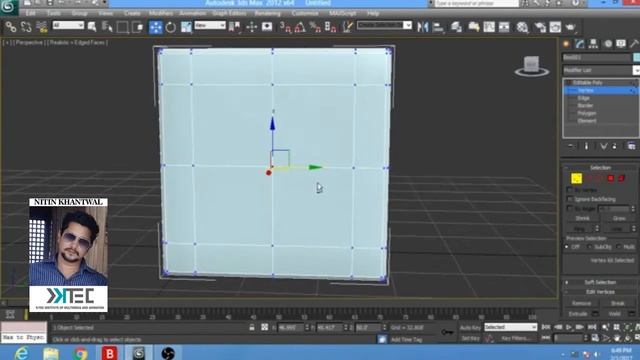Open the Graph Editors menu
This screenshot has height=360, width=640.
point(229,13)
